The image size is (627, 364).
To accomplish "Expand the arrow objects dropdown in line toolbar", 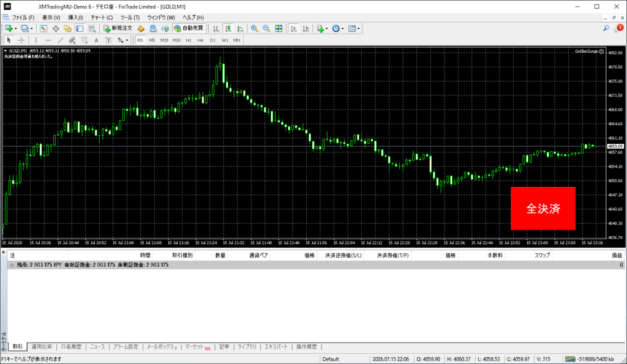I will coord(127,40).
